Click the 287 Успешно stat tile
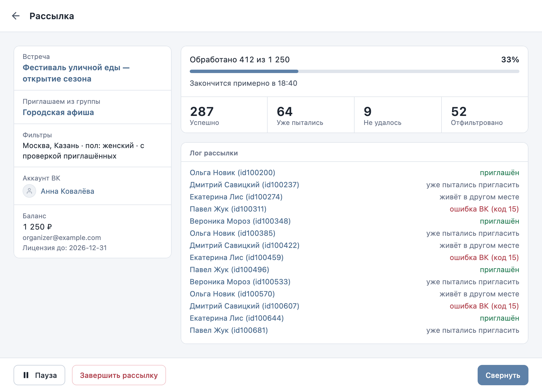Image resolution: width=542 pixels, height=392 pixels. tap(224, 115)
